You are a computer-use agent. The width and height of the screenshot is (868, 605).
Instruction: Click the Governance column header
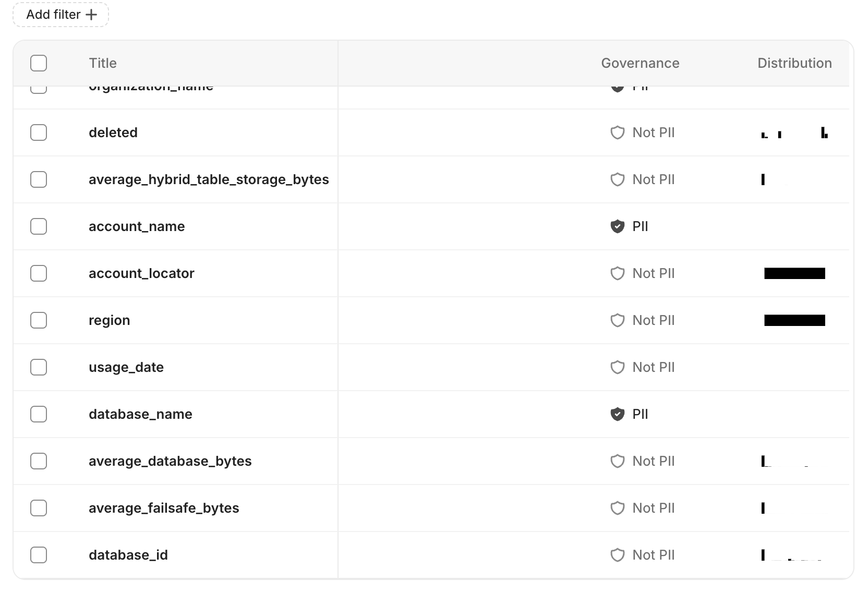click(640, 63)
